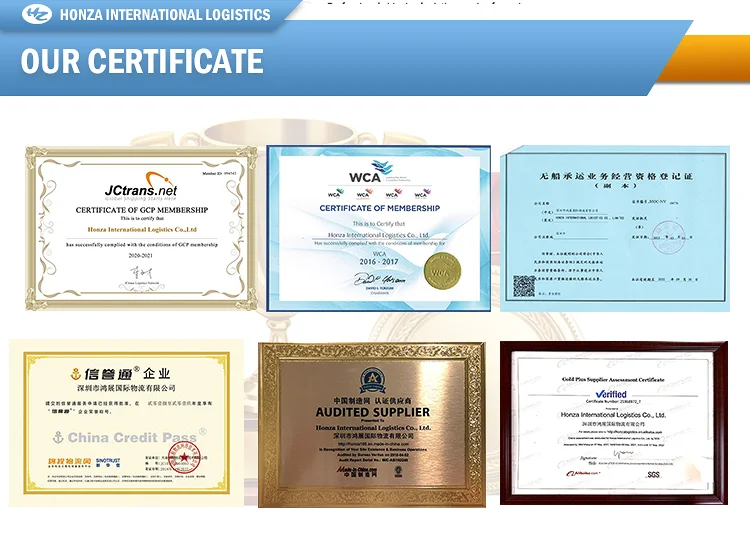
Task: Click the '2016 - 2017' text
Action: (x=379, y=262)
